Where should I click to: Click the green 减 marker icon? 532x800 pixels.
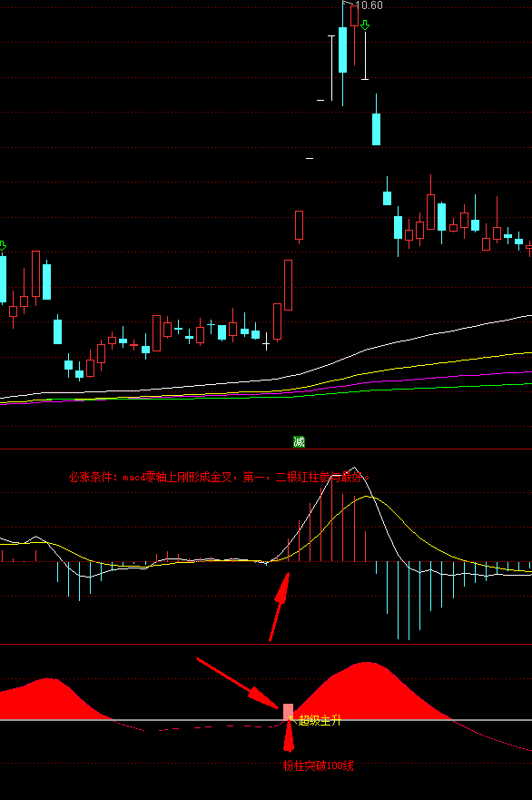click(299, 442)
